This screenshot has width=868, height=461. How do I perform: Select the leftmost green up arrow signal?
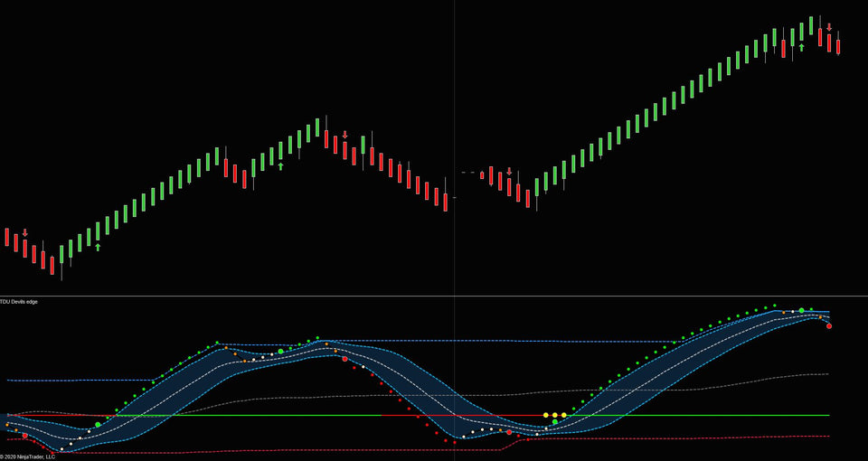click(x=98, y=246)
